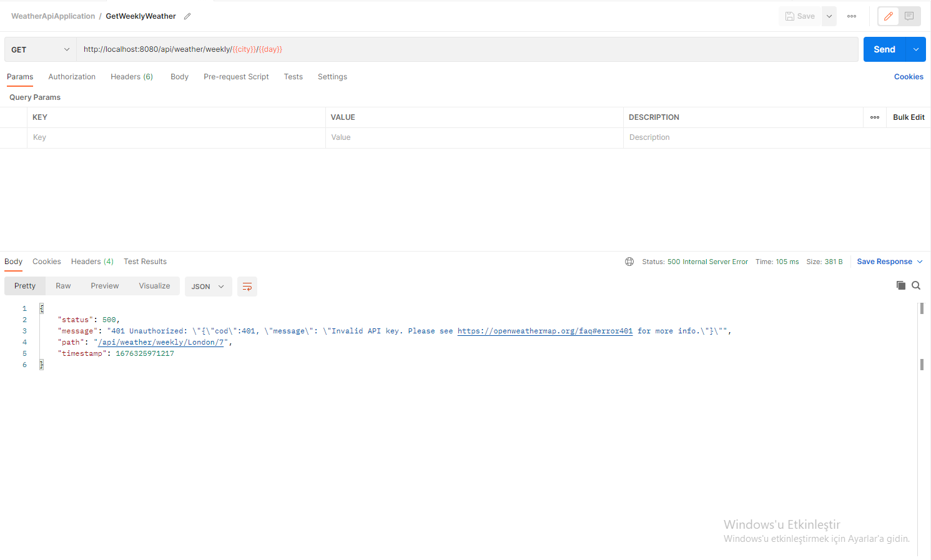Open the Tests tab
The height and width of the screenshot is (560, 931).
[x=293, y=76]
